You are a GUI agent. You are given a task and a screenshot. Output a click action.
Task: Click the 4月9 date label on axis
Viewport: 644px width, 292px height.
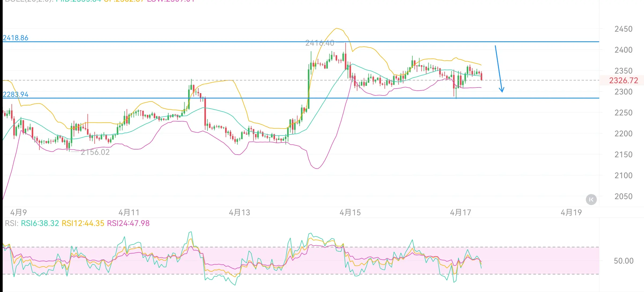click(18, 213)
